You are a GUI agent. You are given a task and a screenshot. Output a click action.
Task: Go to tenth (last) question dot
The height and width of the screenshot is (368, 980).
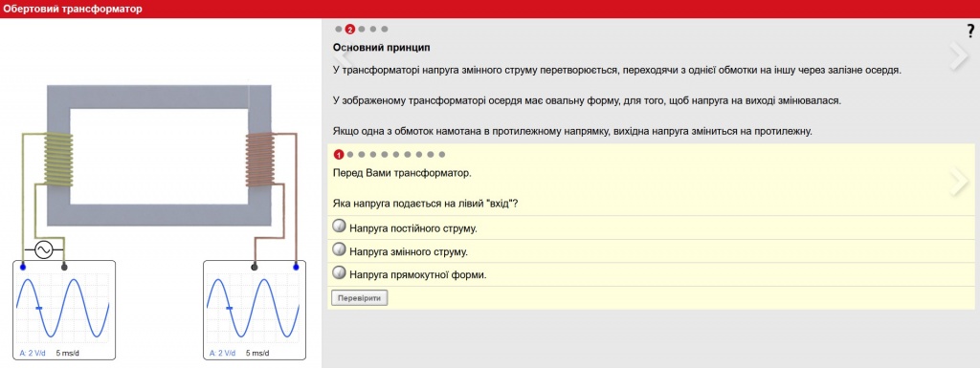tap(442, 154)
